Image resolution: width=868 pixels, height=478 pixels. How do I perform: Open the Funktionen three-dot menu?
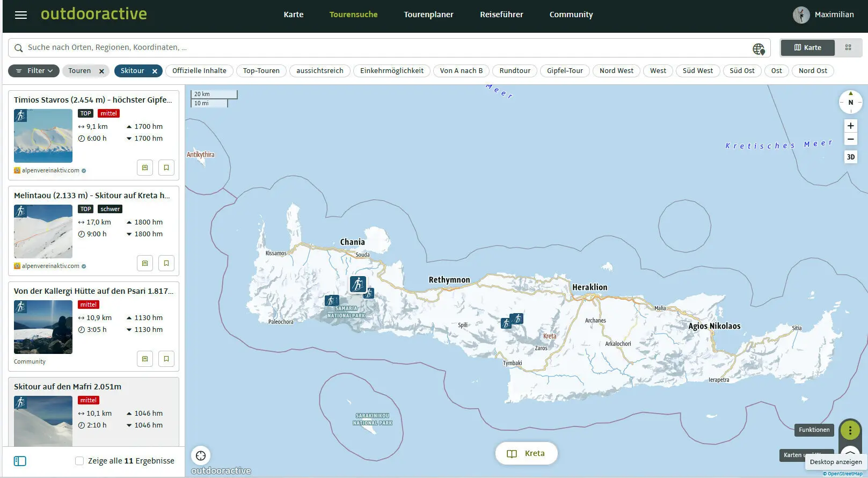pos(850,430)
